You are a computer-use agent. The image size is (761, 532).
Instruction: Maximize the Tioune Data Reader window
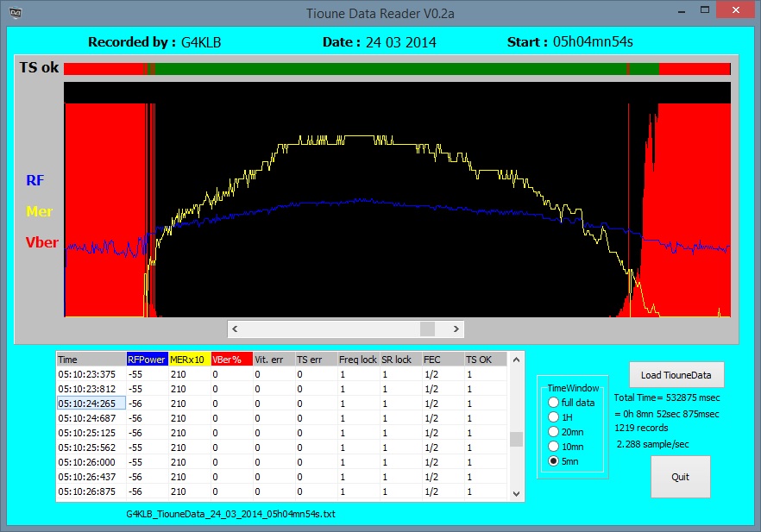point(705,10)
